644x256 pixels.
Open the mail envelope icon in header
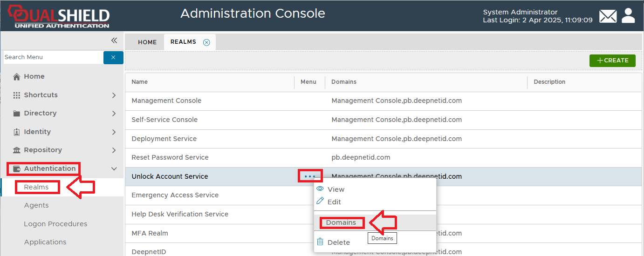(608, 16)
